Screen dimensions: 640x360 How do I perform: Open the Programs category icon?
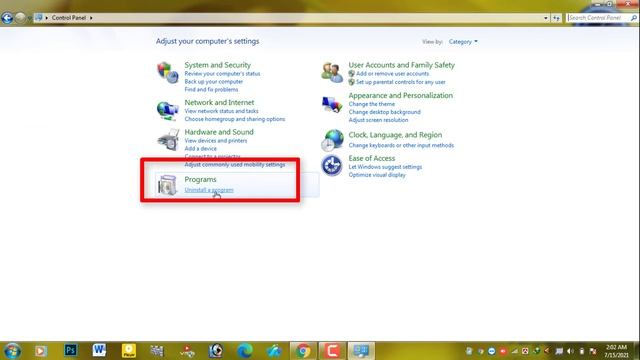[x=167, y=185]
